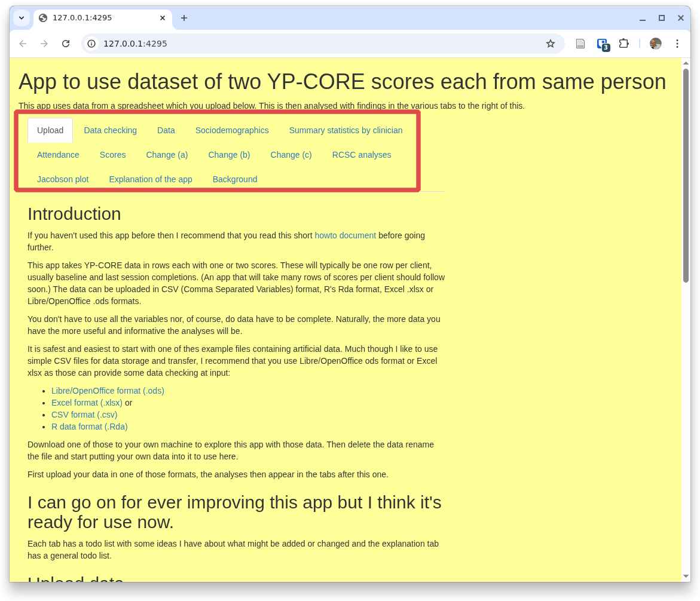
Task: Open the Chrome three-dot menu
Action: tap(677, 44)
